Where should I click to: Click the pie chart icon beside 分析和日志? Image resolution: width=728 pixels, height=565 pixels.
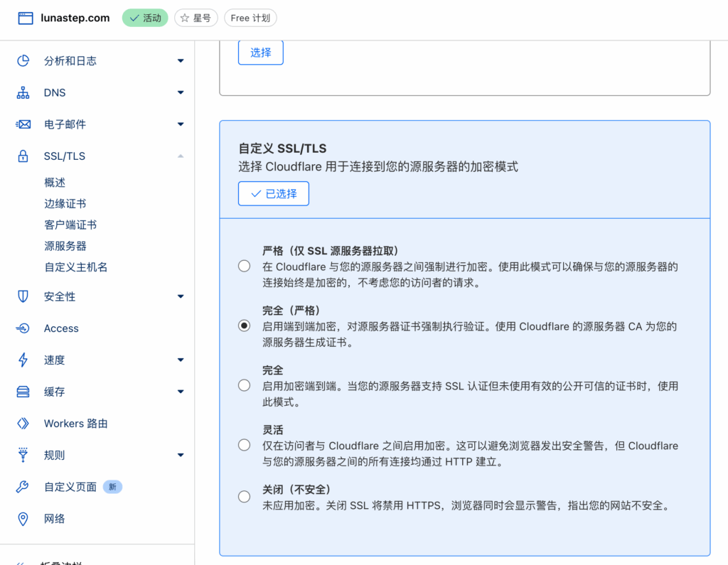coord(23,61)
